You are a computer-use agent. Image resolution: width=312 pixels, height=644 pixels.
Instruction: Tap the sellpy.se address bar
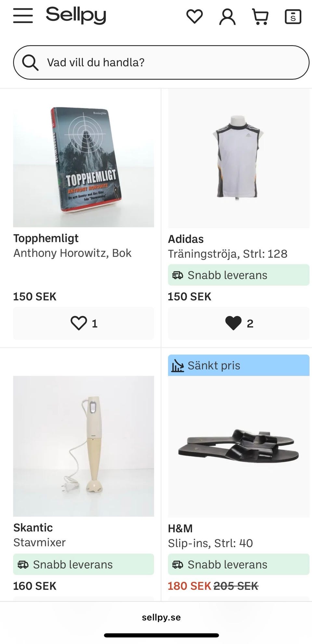point(161,617)
